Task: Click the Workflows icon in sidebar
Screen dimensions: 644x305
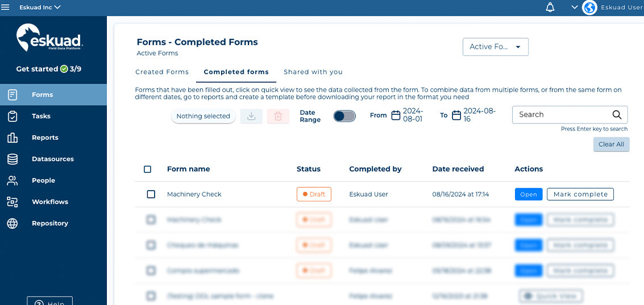Action: [x=13, y=202]
